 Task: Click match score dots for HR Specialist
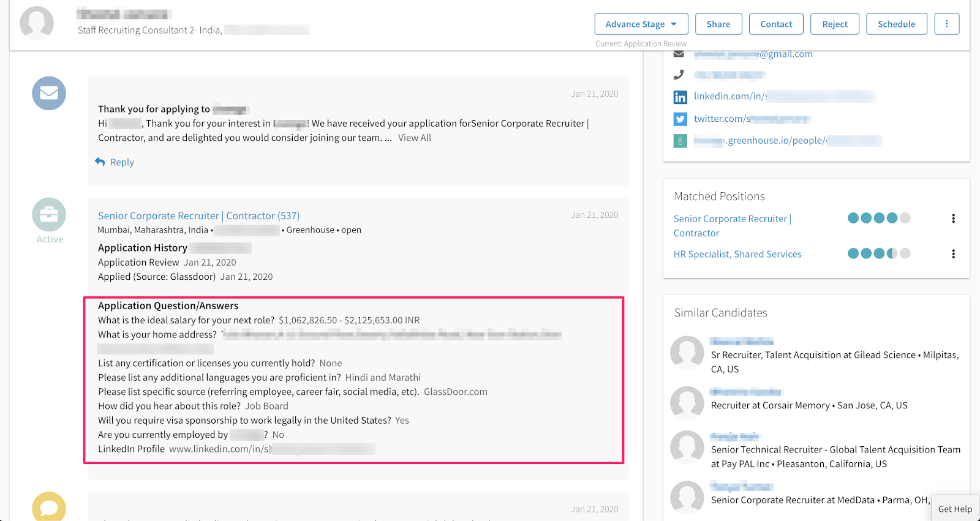pyautogui.click(x=879, y=253)
